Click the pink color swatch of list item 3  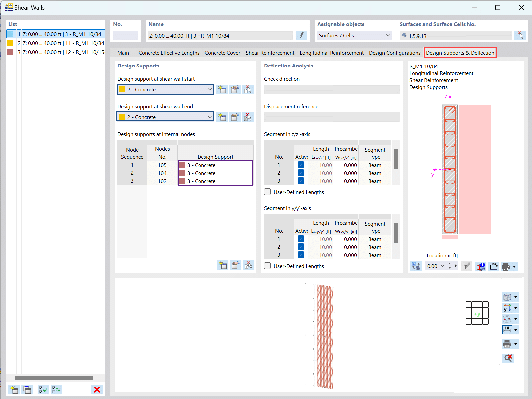tap(10, 52)
